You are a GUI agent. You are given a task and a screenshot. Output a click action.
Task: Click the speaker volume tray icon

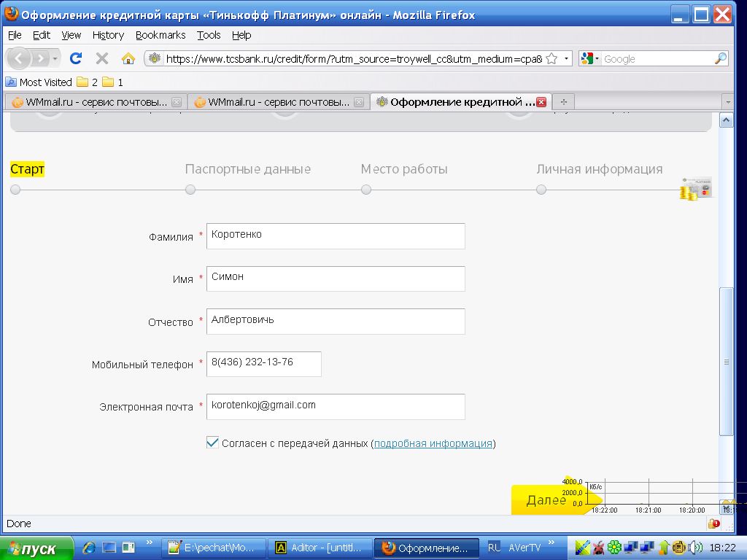point(696,548)
